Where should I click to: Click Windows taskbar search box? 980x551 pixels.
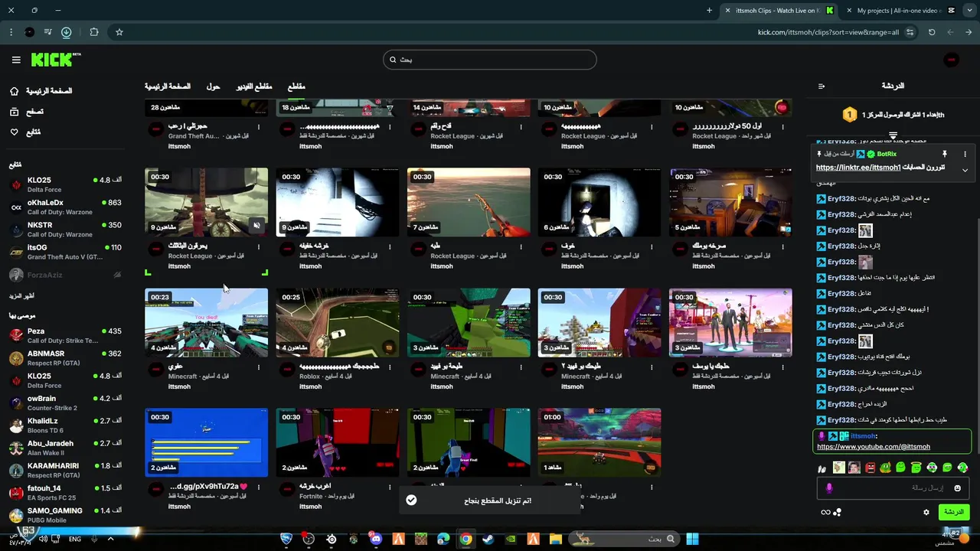click(x=626, y=539)
